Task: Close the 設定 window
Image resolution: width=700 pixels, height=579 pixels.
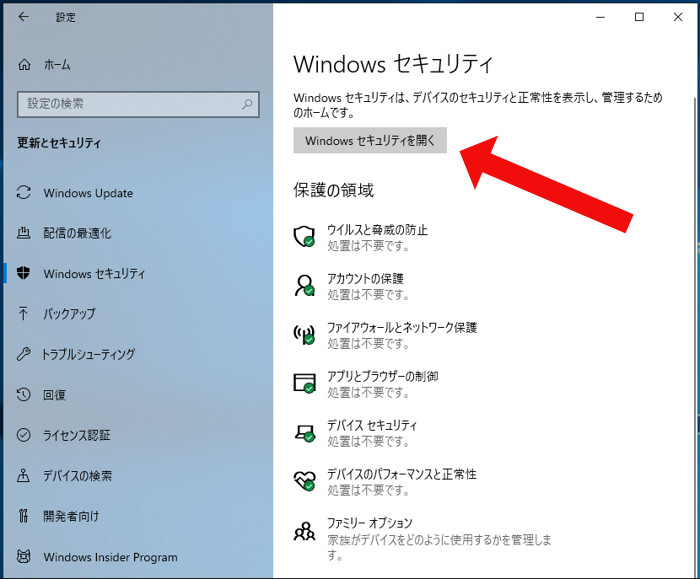Action: pyautogui.click(x=678, y=17)
